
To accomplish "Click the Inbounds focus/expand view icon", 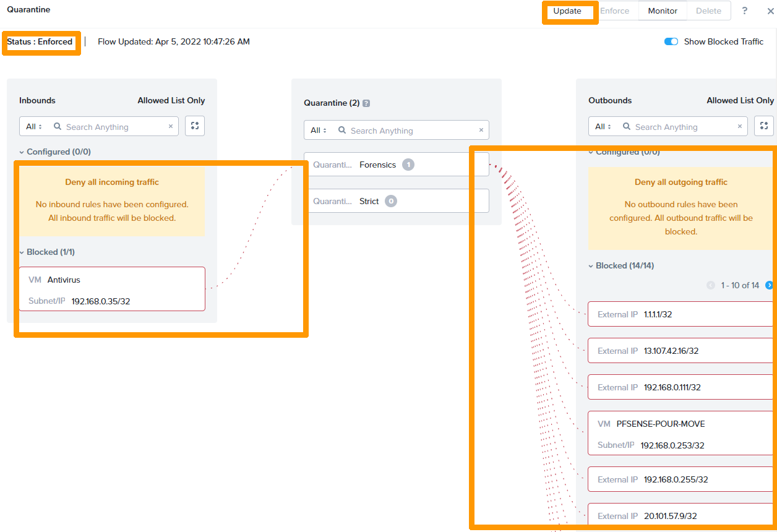I will pos(195,126).
